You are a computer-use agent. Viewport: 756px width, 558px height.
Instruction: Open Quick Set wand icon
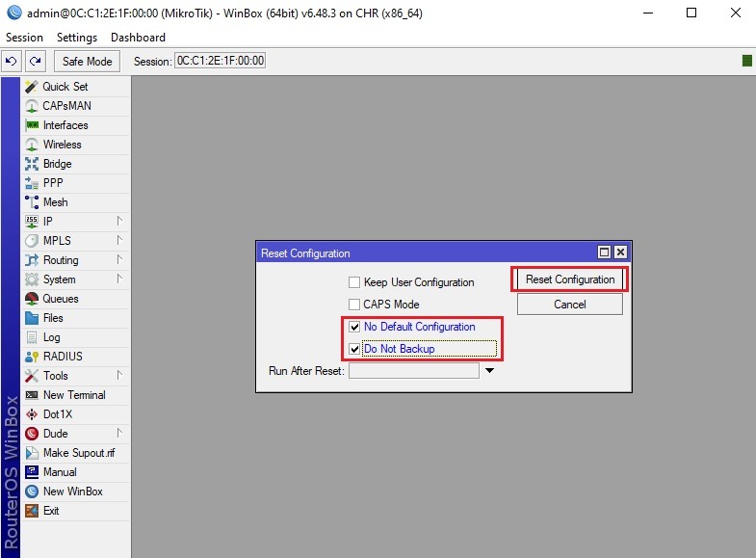pos(32,87)
